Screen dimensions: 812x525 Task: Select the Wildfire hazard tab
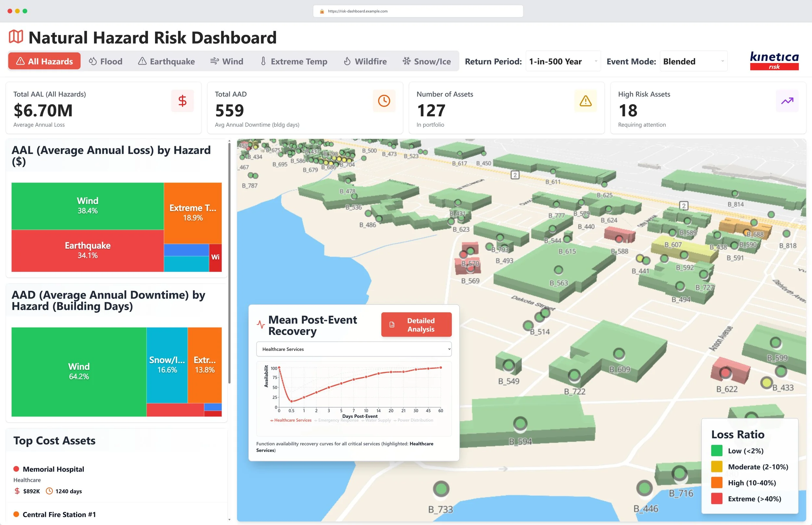click(x=365, y=61)
